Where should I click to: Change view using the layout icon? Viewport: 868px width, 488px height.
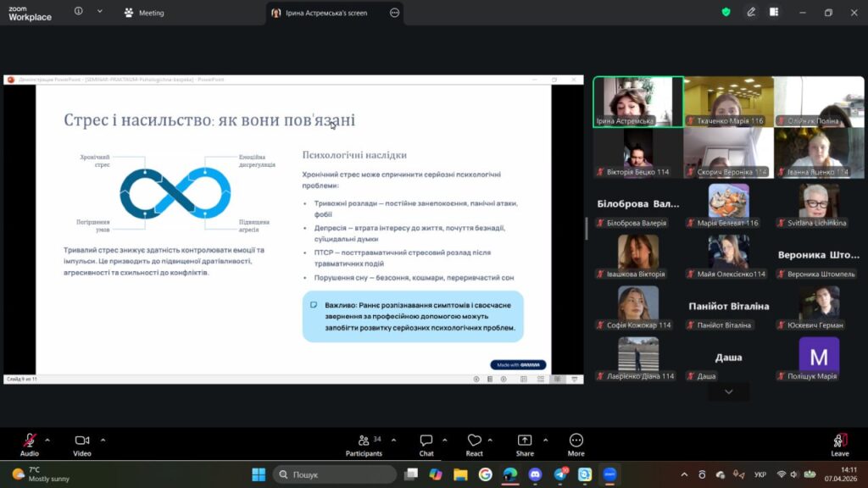click(x=774, y=13)
